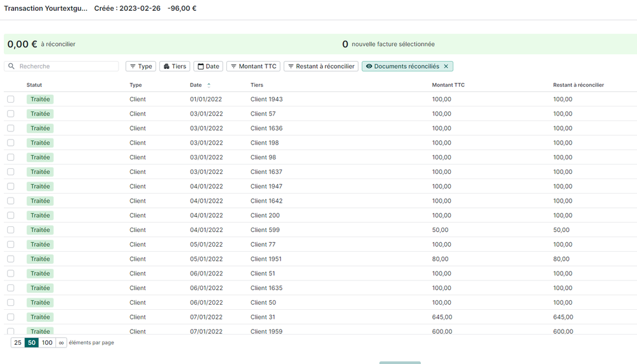The image size is (637, 364).
Task: Open the Date filter with calendar icon
Action: [208, 66]
